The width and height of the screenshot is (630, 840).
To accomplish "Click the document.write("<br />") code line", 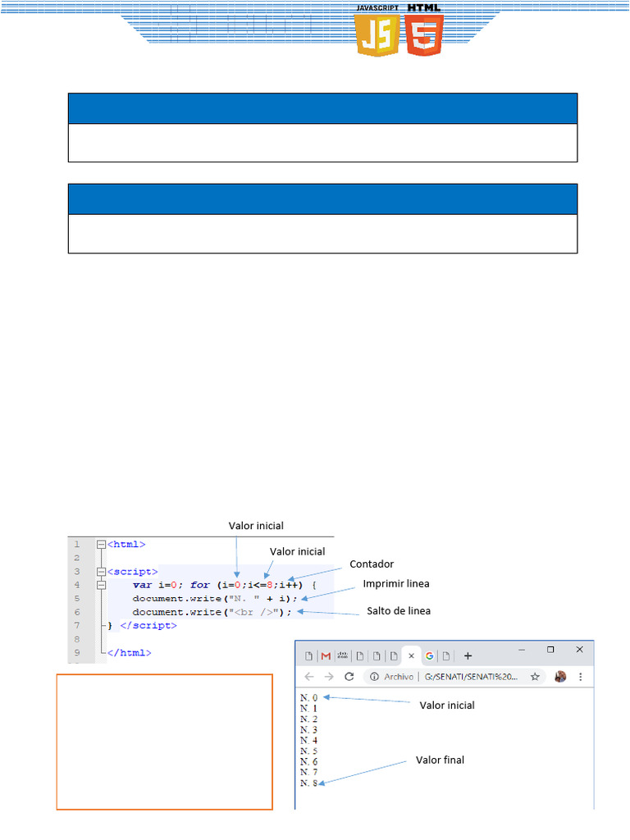I will 212,612.
